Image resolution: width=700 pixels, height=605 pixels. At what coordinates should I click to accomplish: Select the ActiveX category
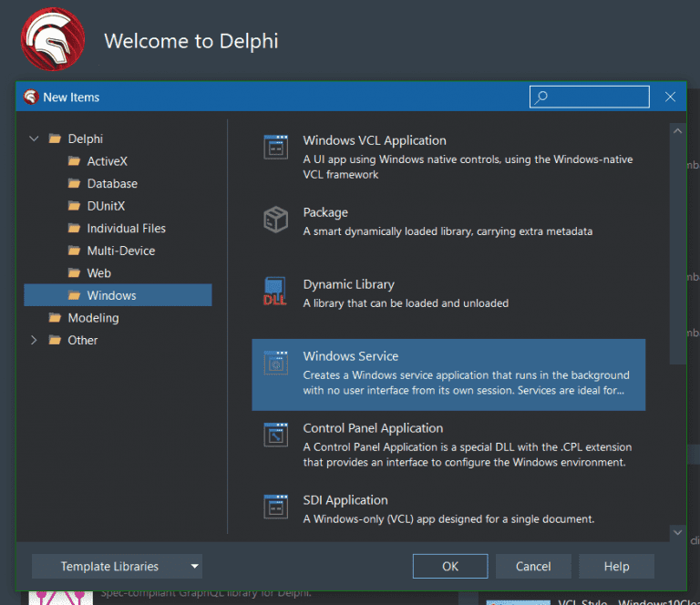[x=108, y=161]
